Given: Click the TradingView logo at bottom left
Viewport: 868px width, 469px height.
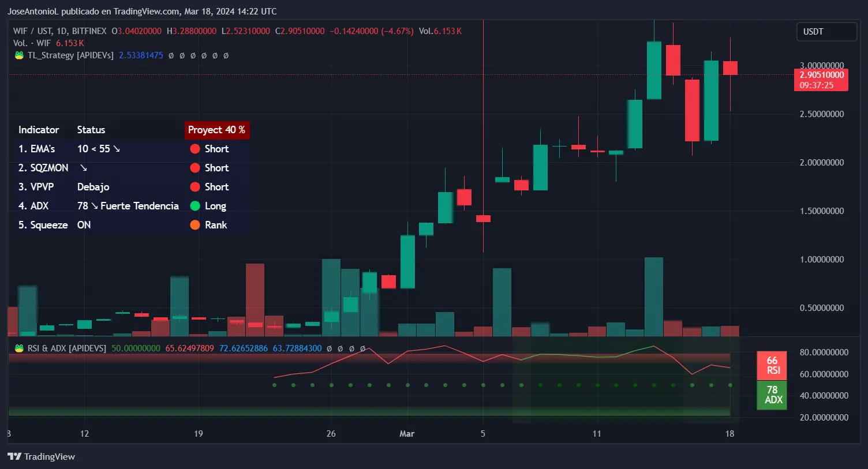Looking at the screenshot, I should (x=41, y=456).
